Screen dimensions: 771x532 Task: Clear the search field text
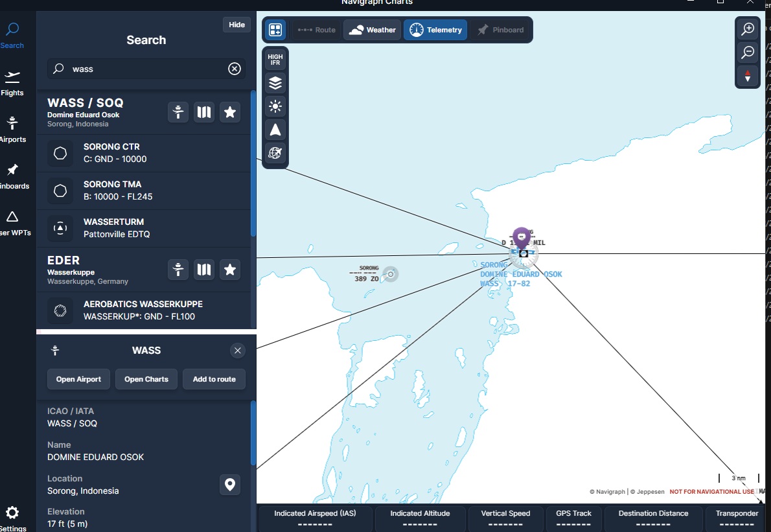point(235,69)
